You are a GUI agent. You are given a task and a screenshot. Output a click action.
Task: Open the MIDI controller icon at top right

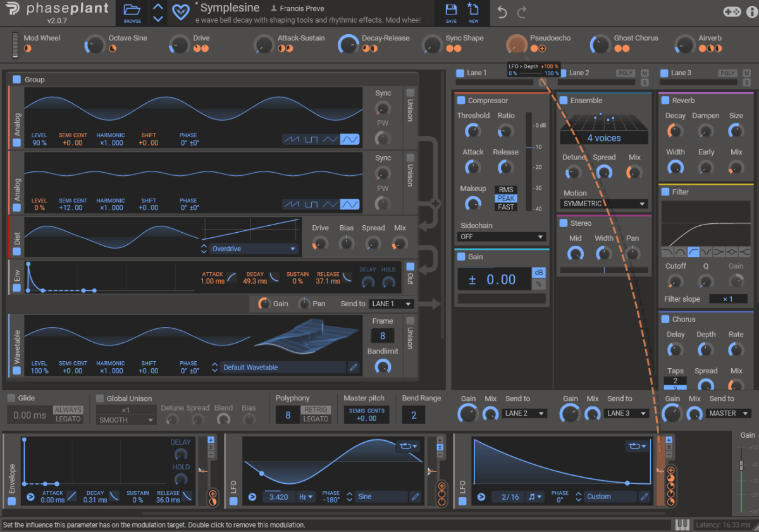click(732, 12)
